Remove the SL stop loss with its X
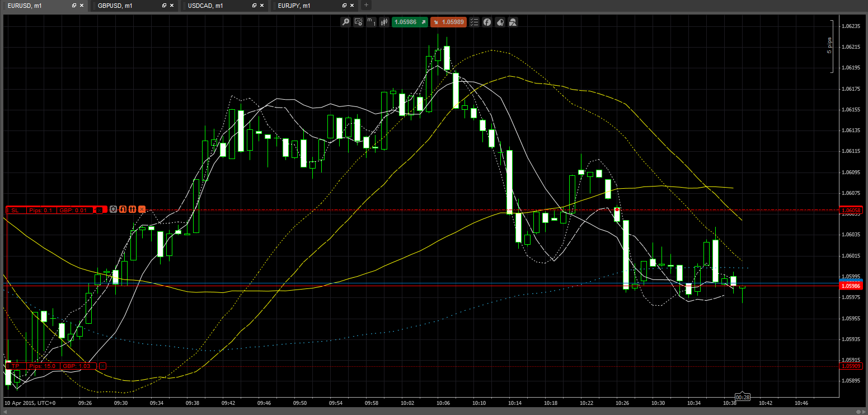Screen dimensions: 868x415 [x=99, y=209]
